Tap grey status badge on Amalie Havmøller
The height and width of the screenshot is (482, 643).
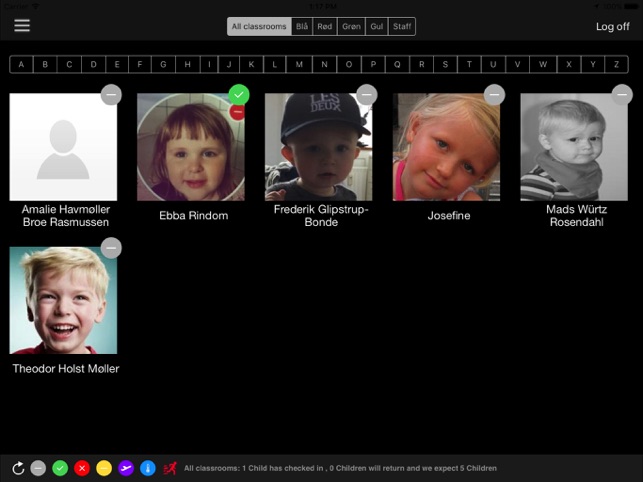click(x=111, y=95)
